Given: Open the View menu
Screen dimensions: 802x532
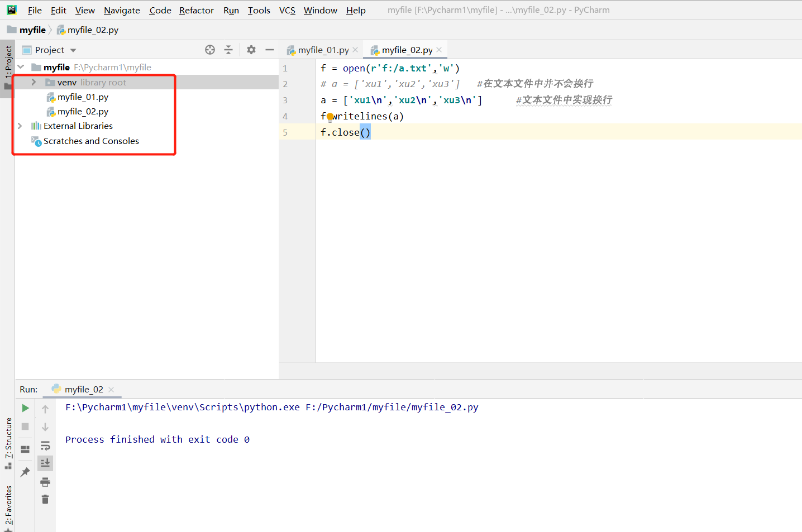Looking at the screenshot, I should click(x=85, y=10).
